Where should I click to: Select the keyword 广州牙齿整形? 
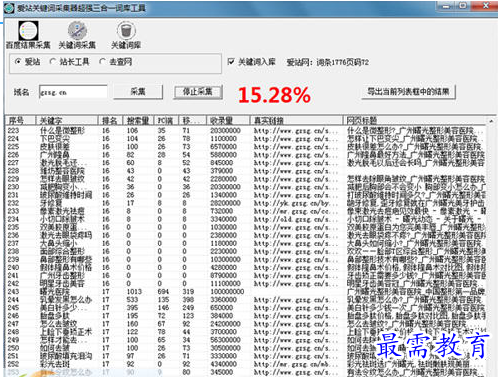[62, 275]
